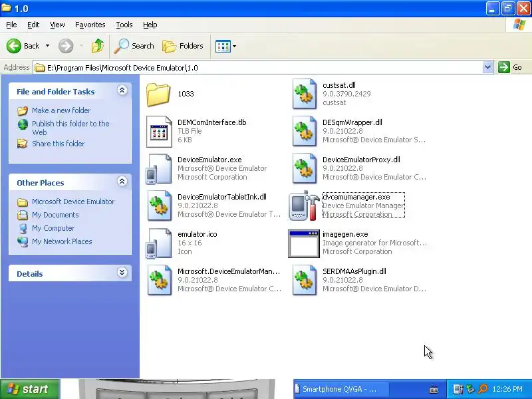Click the 12:26 PM clock
Screen dimensions: 532x399
pyautogui.click(x=507, y=389)
